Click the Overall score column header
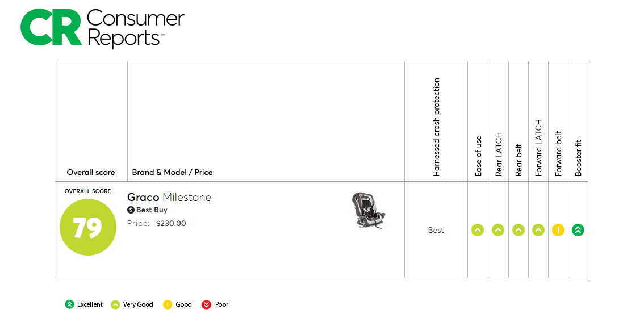 tap(91, 172)
